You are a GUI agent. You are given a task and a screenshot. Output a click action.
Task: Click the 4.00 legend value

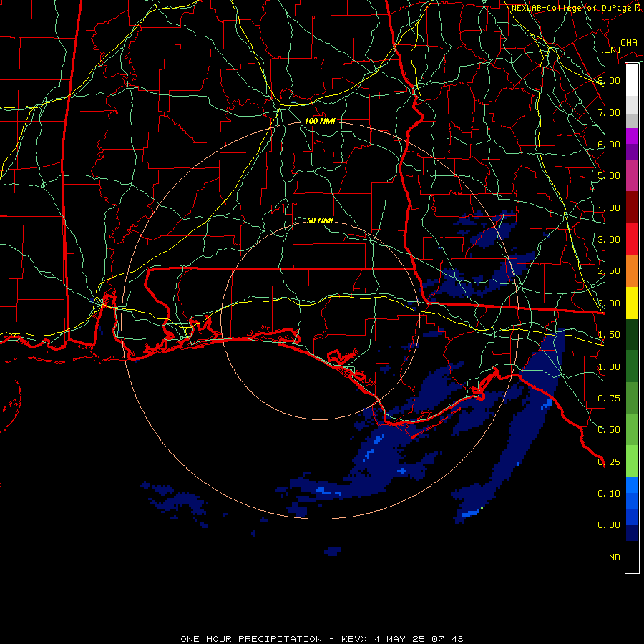coord(609,208)
